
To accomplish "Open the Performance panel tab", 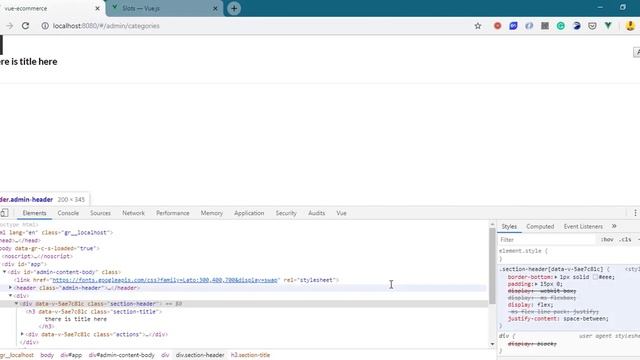I will tap(173, 213).
